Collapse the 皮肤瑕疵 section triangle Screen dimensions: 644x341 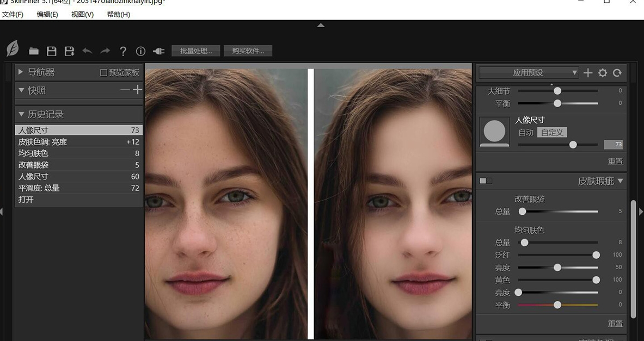click(x=620, y=181)
